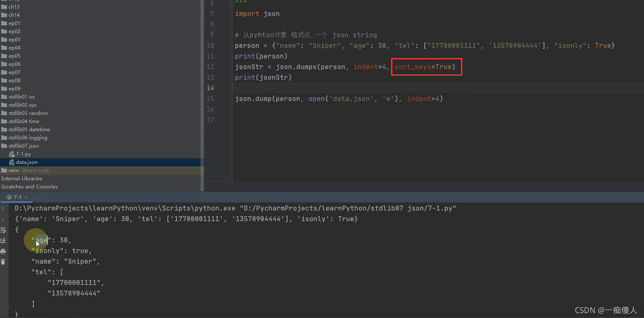
Task: Collapse the docstring fold marker at line 6
Action: (x=232, y=3)
